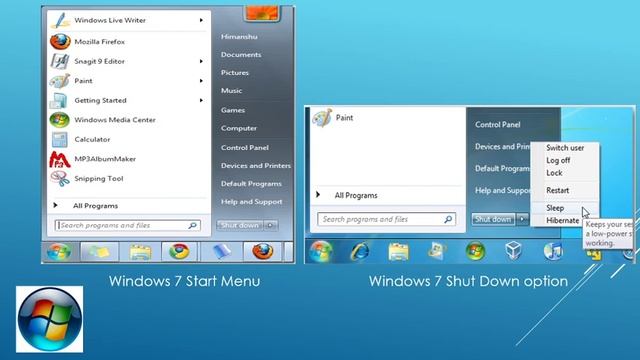Expand Snagit 9 Editor jump list arrow
The width and height of the screenshot is (640, 360).
[201, 61]
